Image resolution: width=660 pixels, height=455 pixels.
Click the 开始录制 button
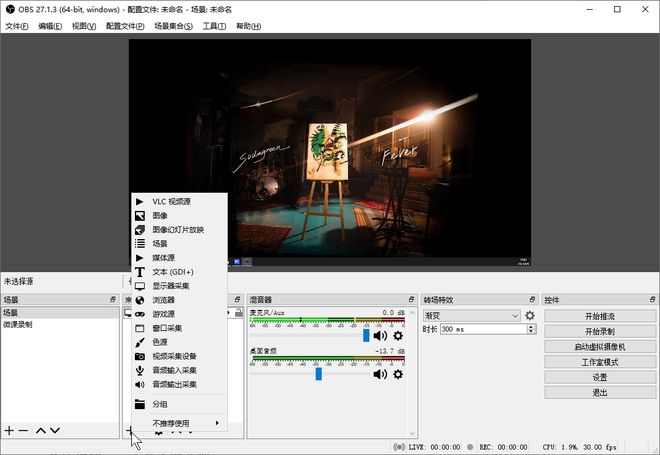click(599, 331)
